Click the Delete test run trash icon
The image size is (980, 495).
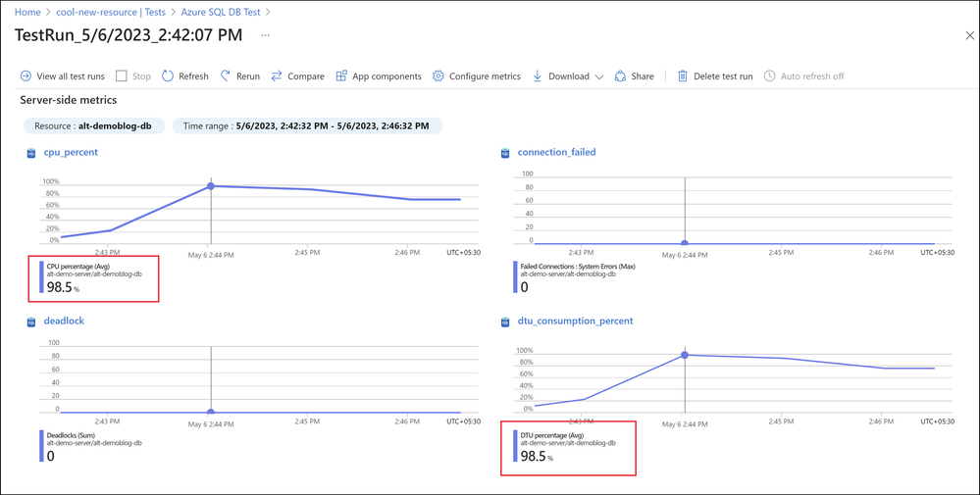coord(683,76)
